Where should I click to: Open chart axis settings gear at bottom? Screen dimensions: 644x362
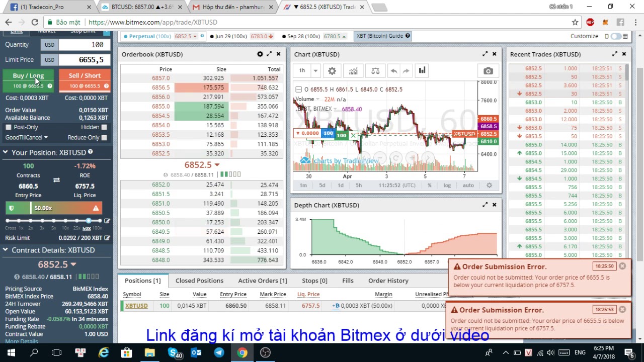(489, 185)
